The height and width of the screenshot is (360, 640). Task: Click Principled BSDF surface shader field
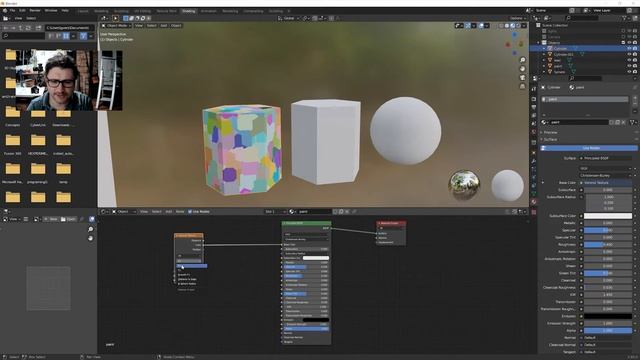607,158
